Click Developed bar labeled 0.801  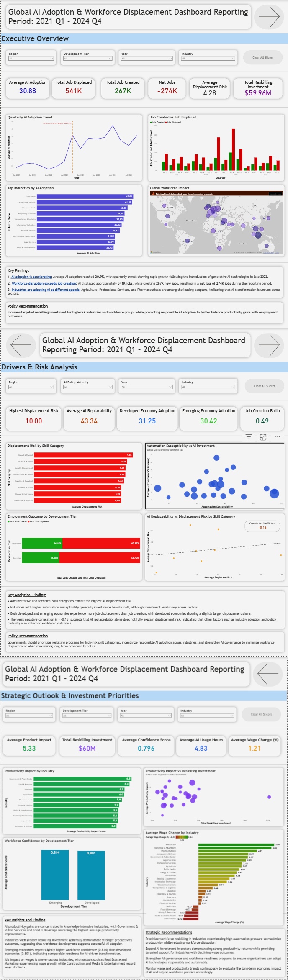pyautogui.click(x=91, y=875)
